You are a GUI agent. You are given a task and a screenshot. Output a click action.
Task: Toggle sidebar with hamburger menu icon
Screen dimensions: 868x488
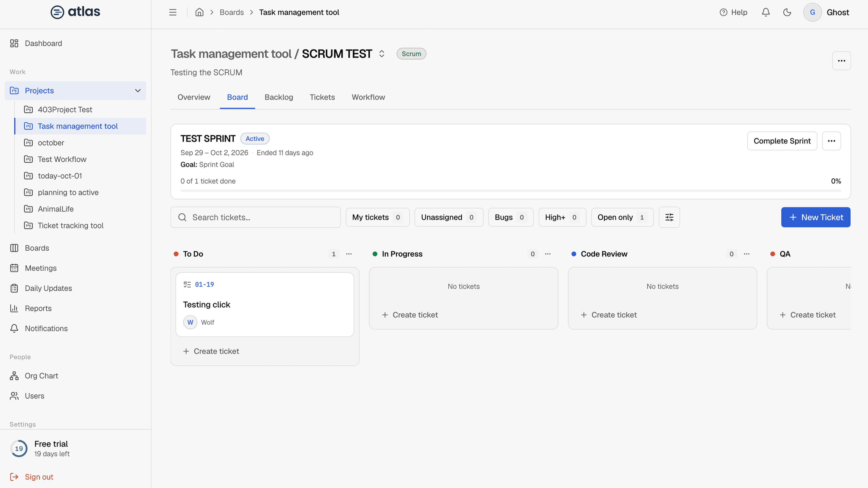(173, 12)
